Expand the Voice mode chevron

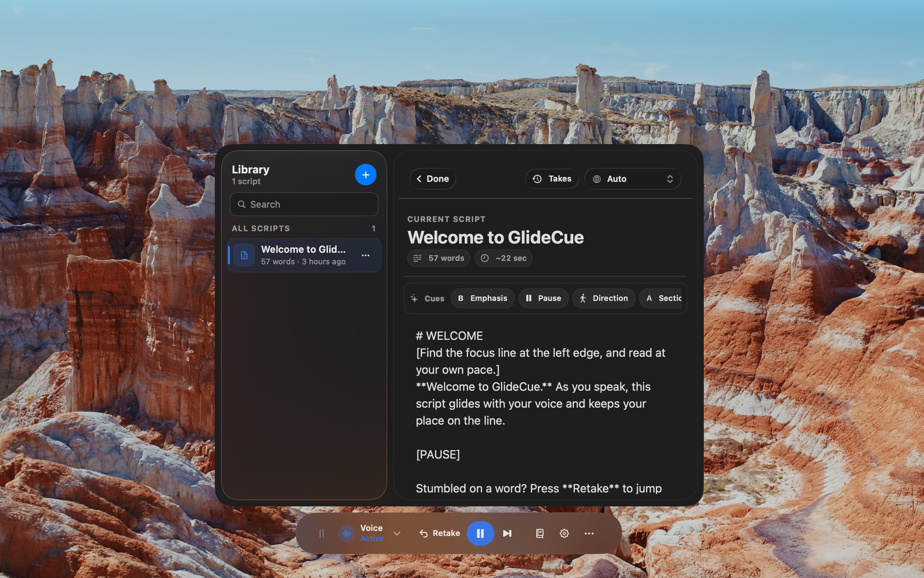(397, 533)
